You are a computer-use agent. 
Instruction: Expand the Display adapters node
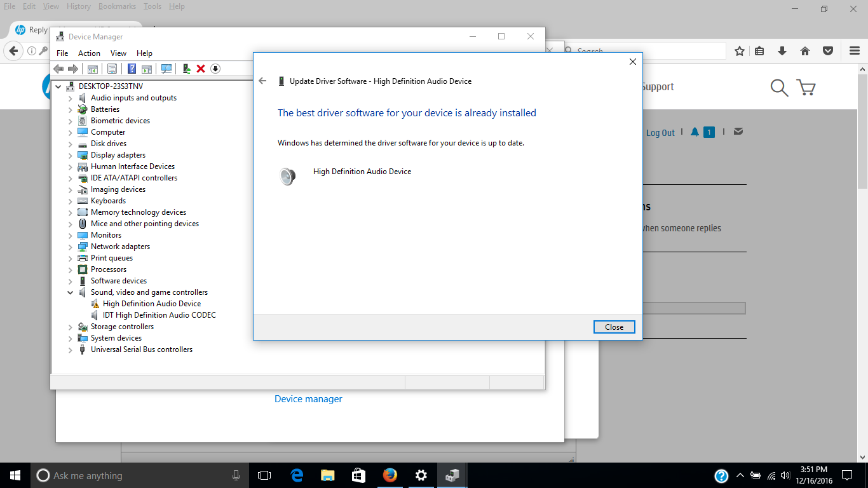coord(71,155)
